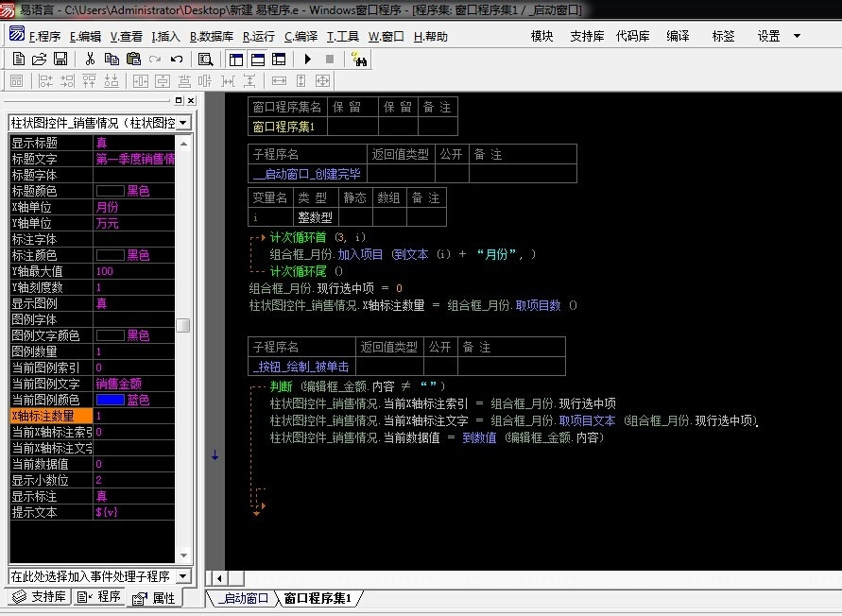The height and width of the screenshot is (616, 842).
Task: Click the 标签 button
Action: 723,36
